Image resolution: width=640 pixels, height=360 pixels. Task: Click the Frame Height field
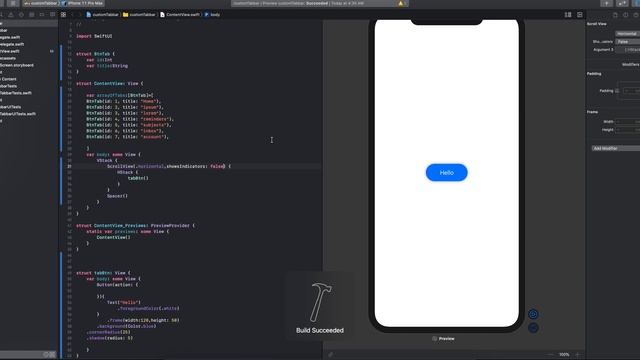[x=628, y=130]
